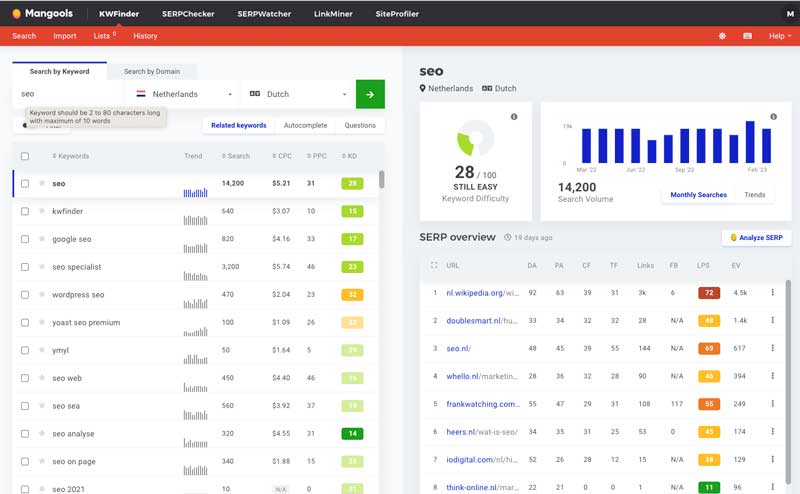Open the Netherlands location dropdown

(184, 94)
